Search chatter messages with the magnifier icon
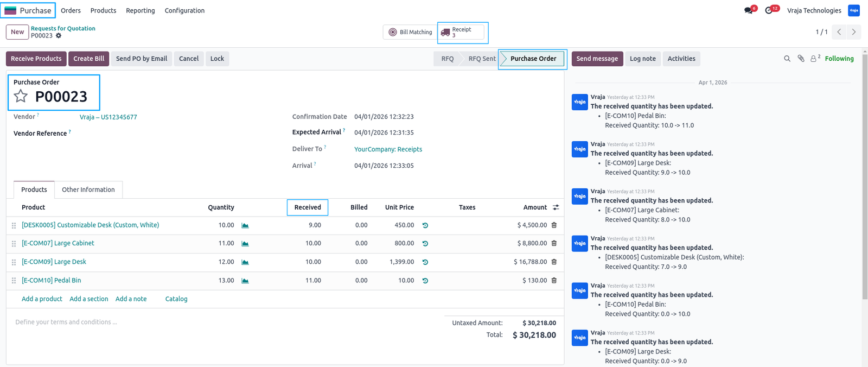The image size is (868, 367). point(787,59)
